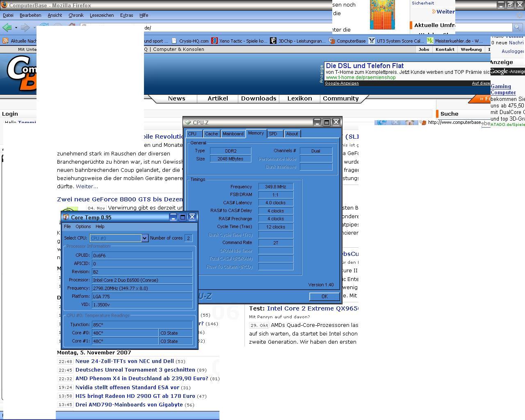
Task: Open the Lesezeichen menu
Action: click(102, 15)
